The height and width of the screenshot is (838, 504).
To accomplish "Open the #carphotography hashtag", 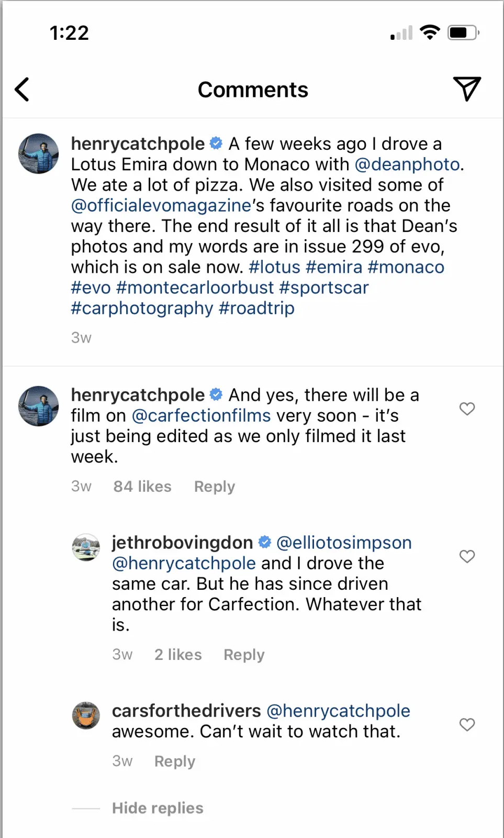I will [142, 308].
